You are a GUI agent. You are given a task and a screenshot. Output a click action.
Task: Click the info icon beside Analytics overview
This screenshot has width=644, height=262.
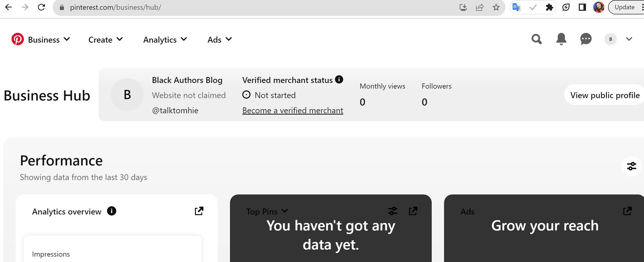coord(111,211)
